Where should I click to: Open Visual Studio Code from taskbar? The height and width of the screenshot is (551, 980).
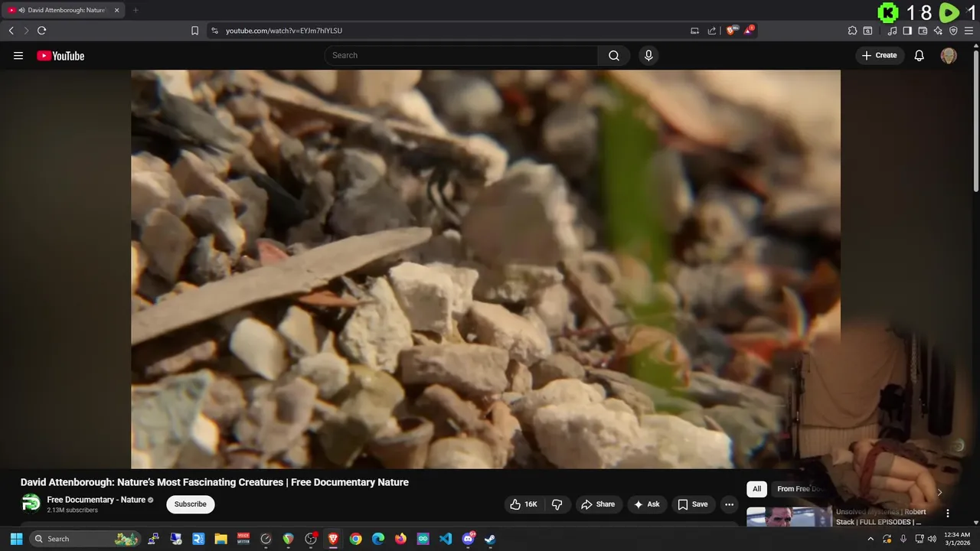[446, 539]
